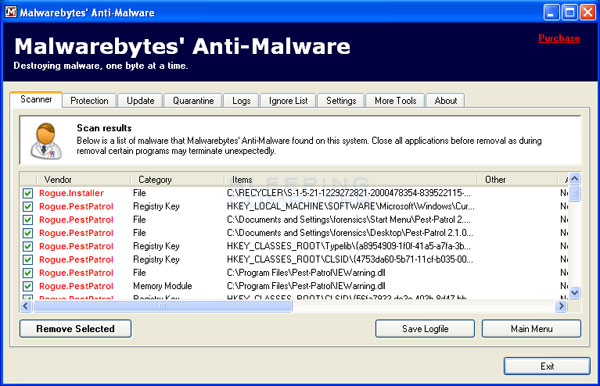Sort results by the Items column header
The image size is (600, 386).
(x=351, y=179)
